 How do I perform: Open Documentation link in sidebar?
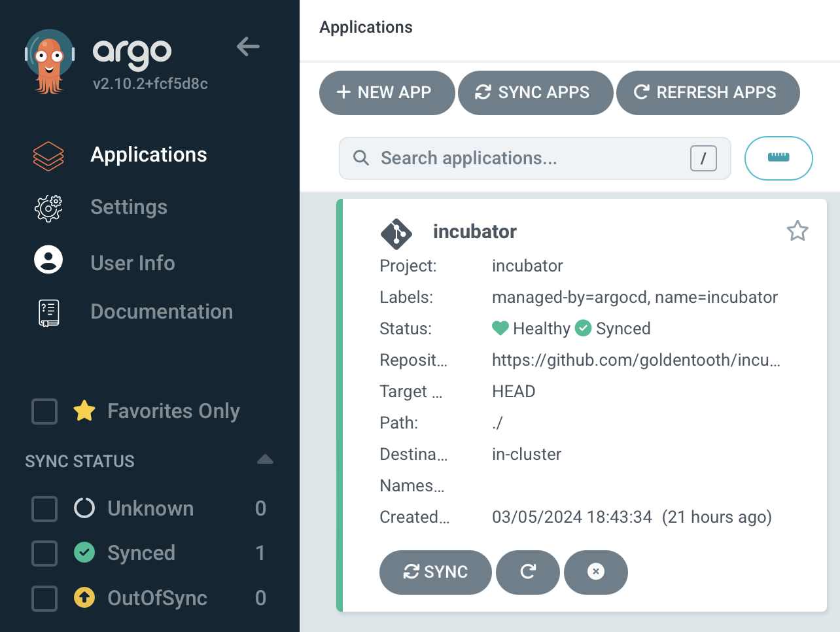click(x=162, y=311)
